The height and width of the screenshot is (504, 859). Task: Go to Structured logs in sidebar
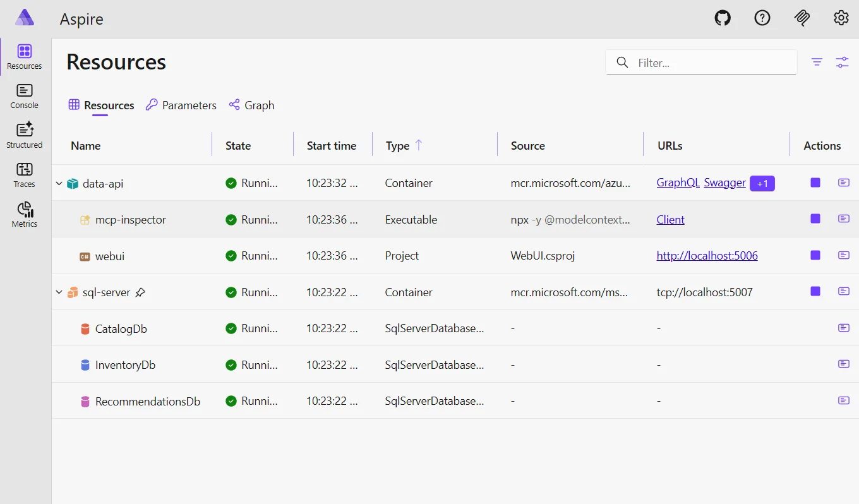(x=25, y=136)
